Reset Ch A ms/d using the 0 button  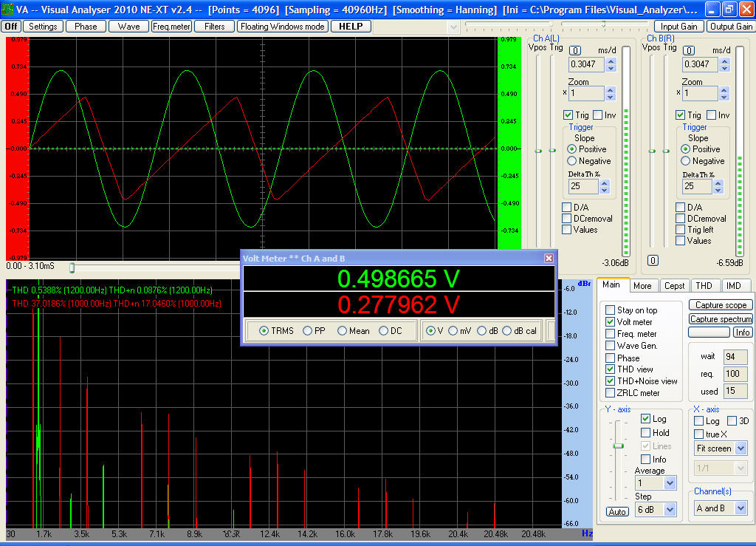tap(576, 50)
